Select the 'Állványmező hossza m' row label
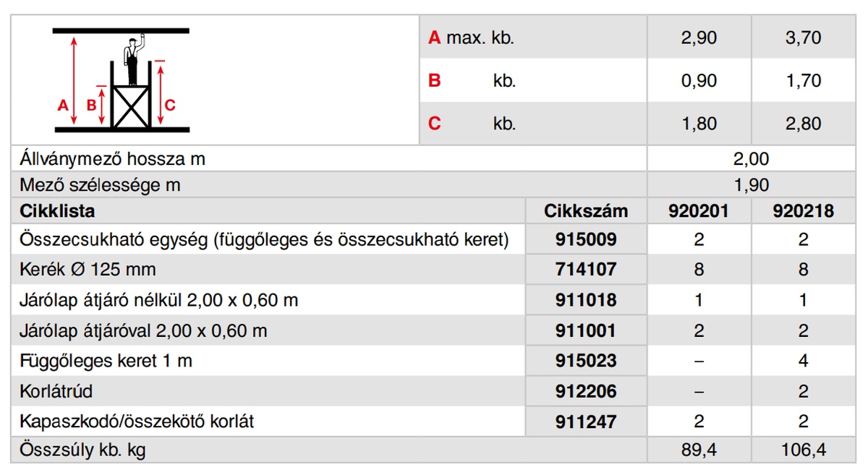The width and height of the screenshot is (868, 475). click(114, 158)
